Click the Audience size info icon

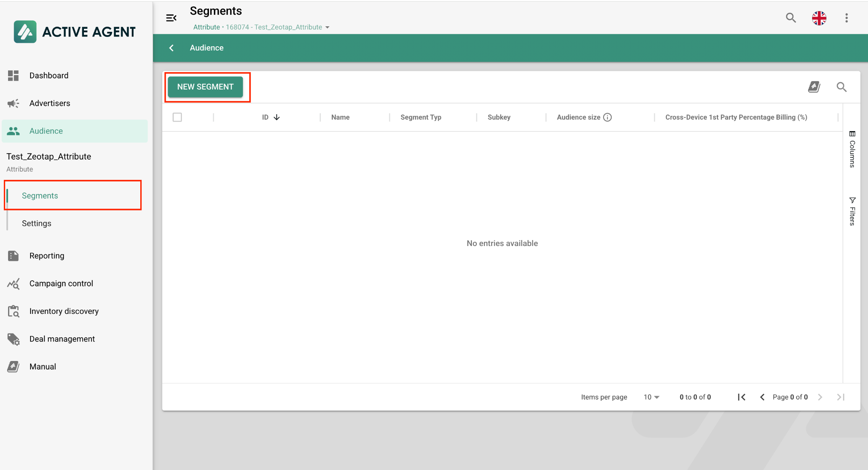pyautogui.click(x=607, y=117)
